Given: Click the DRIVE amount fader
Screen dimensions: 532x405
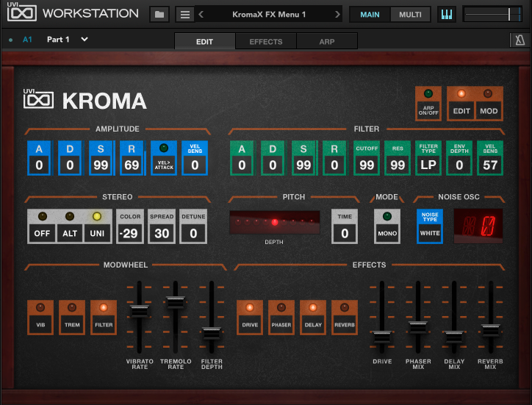Looking at the screenshot, I should (x=382, y=337).
